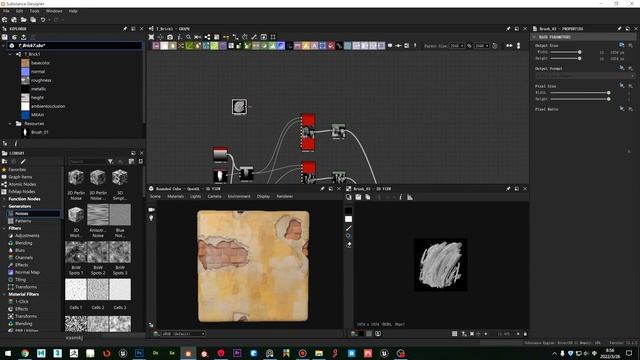Open the Tools menu
Screen dimensions: 640x360
34,11
